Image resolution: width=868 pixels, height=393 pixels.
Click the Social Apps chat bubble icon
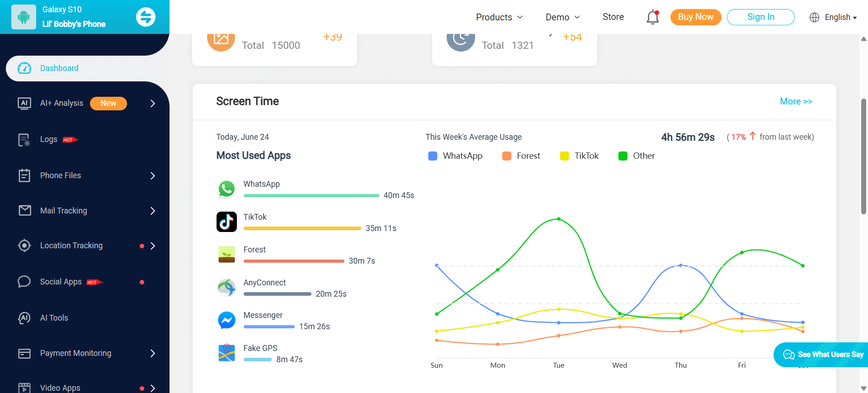click(24, 282)
